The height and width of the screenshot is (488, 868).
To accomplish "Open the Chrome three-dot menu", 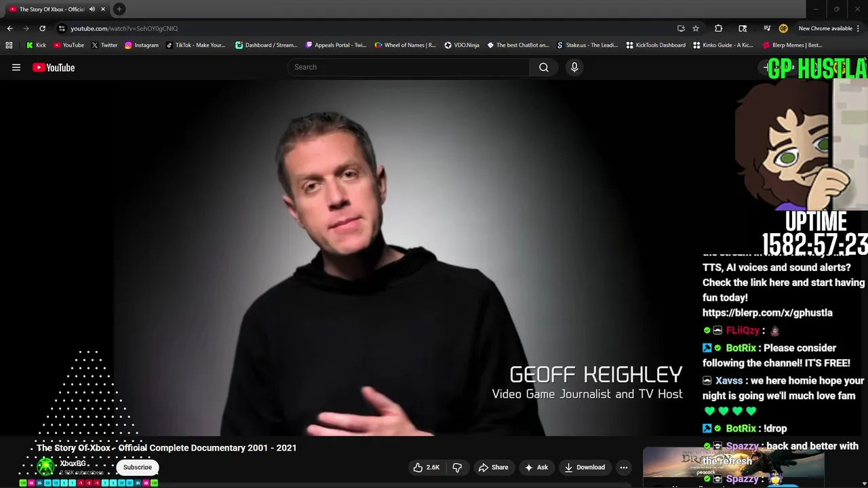I will pyautogui.click(x=859, y=28).
